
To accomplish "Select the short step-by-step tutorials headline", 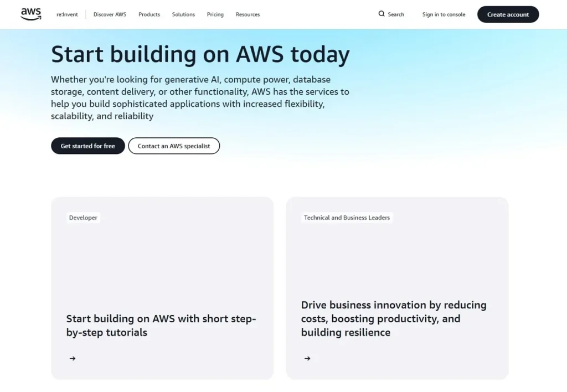I will (161, 326).
